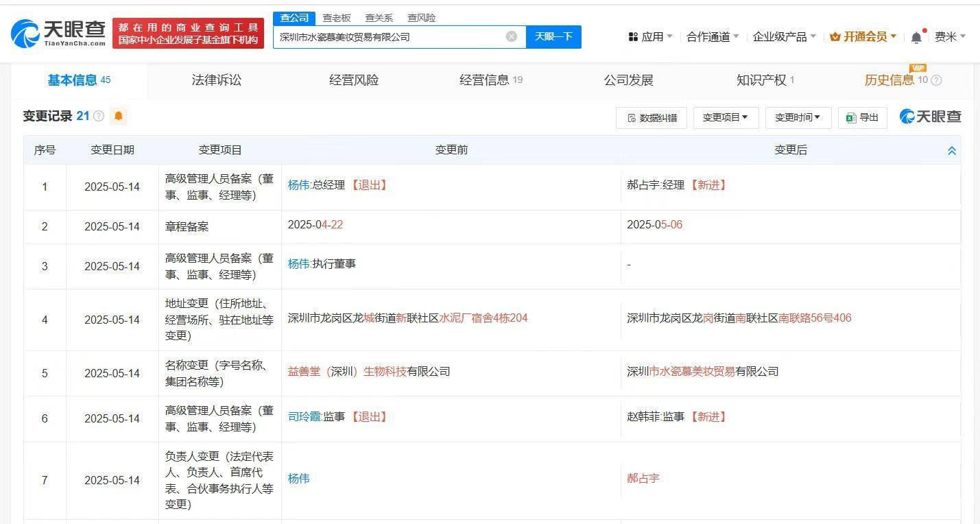This screenshot has width=980, height=524.
Task: Clear the search box with the × icon
Action: click(511, 36)
